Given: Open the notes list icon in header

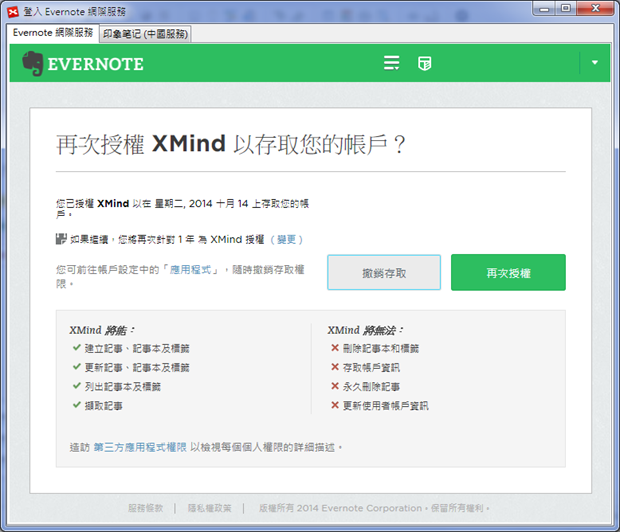Looking at the screenshot, I should [391, 63].
